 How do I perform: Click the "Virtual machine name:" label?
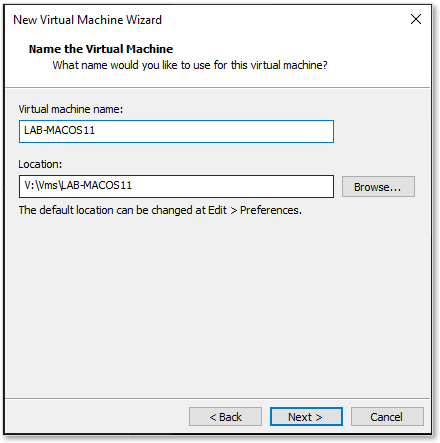(71, 109)
